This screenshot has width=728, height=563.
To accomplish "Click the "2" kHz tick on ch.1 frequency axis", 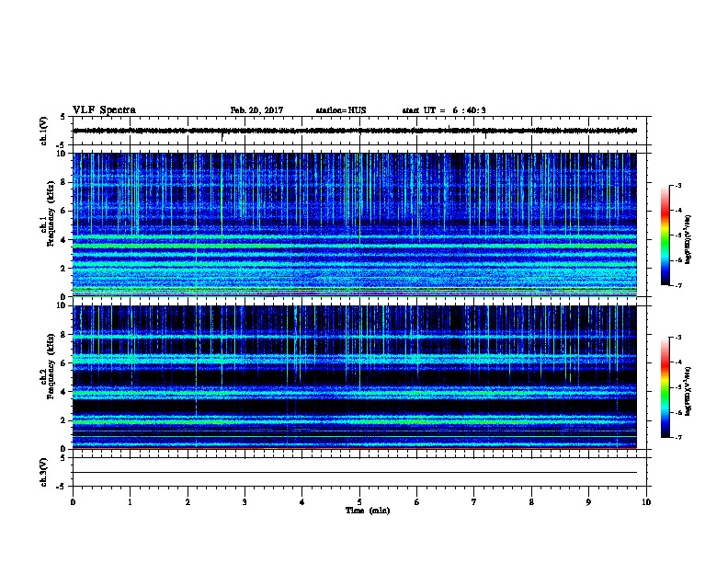I will click(x=64, y=269).
